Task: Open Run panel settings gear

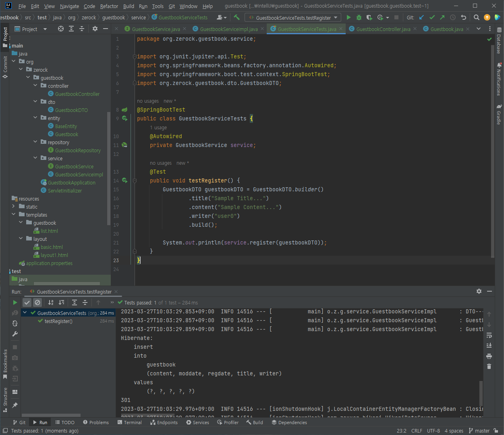Action: (x=479, y=291)
